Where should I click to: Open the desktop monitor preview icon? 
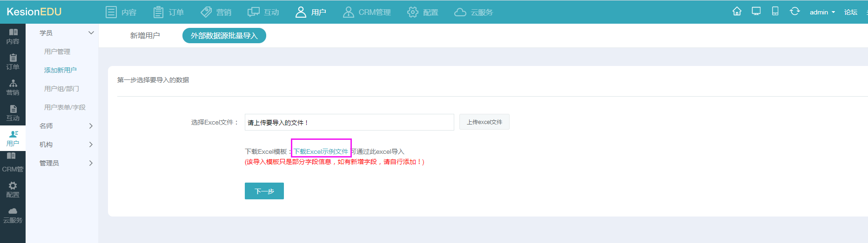coord(756,12)
